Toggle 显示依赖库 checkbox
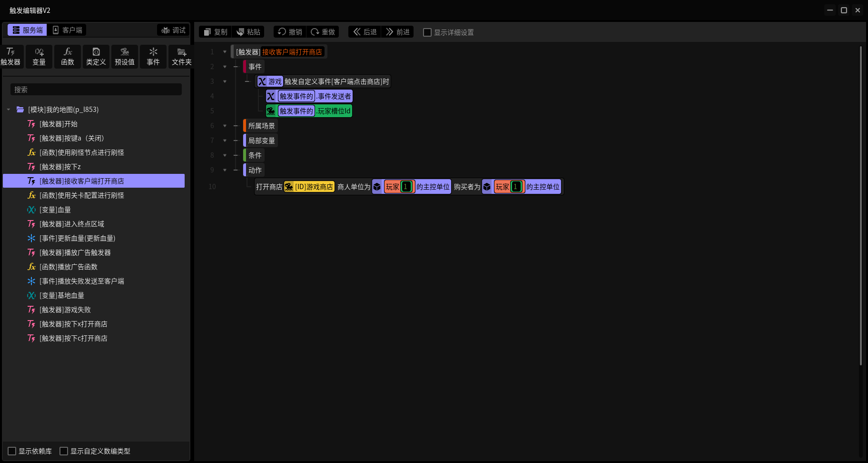Image resolution: width=868 pixels, height=463 pixels. tap(12, 451)
